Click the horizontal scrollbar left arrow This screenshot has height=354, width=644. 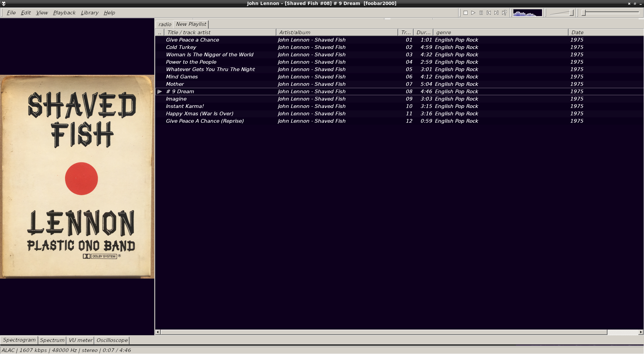(158, 332)
